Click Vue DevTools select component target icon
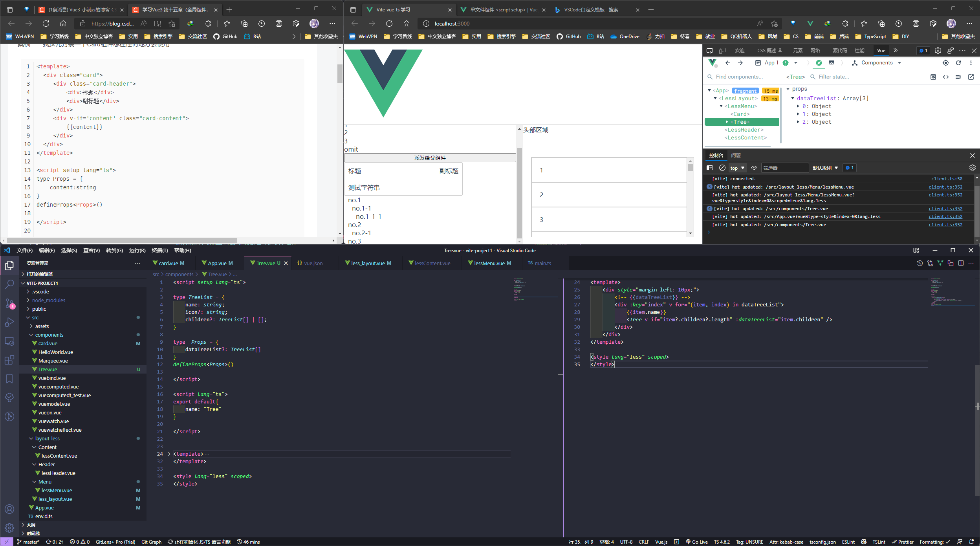The image size is (980, 546). 946,63
